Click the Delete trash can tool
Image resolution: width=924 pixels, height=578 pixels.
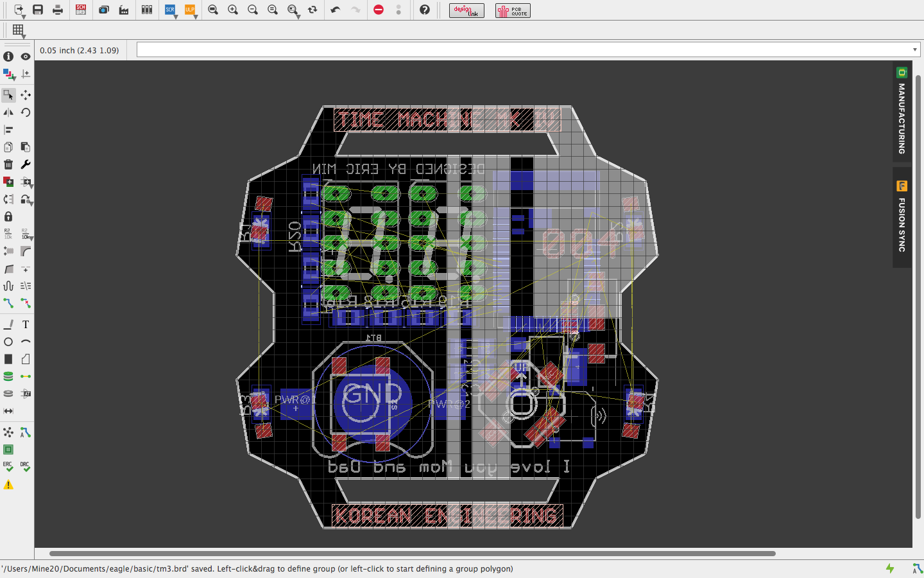point(8,164)
